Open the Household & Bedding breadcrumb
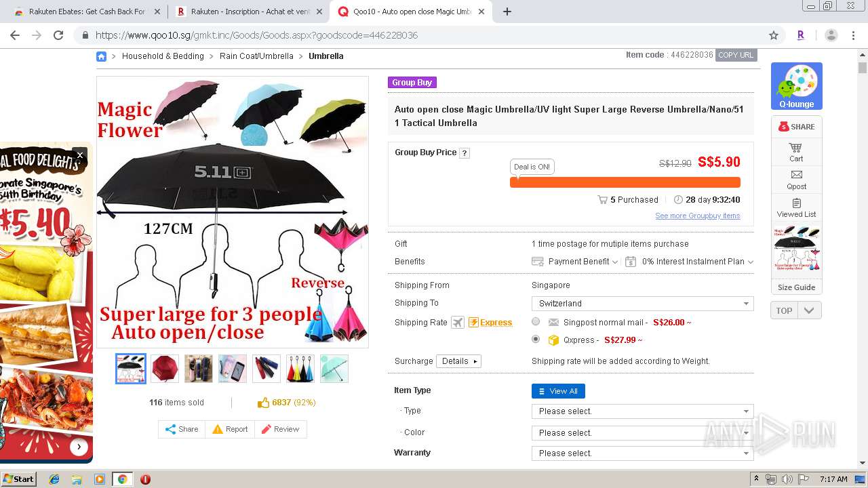This screenshot has height=488, width=868. click(x=163, y=56)
